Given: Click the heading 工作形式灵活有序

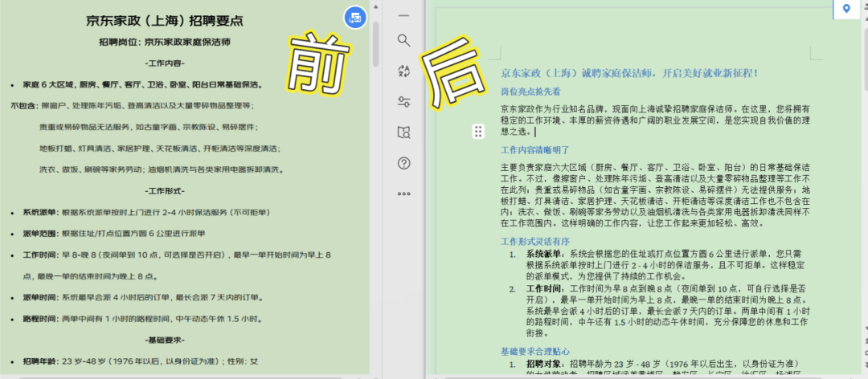Looking at the screenshot, I should click(534, 241).
